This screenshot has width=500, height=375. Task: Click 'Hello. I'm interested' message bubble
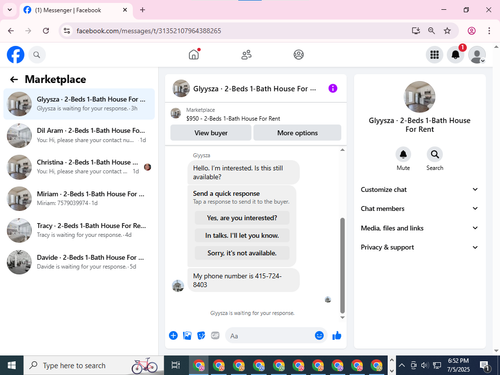point(243,172)
